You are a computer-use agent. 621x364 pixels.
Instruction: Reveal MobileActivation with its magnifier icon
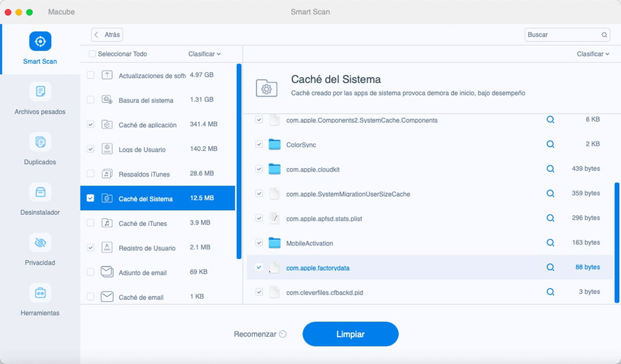(x=550, y=242)
